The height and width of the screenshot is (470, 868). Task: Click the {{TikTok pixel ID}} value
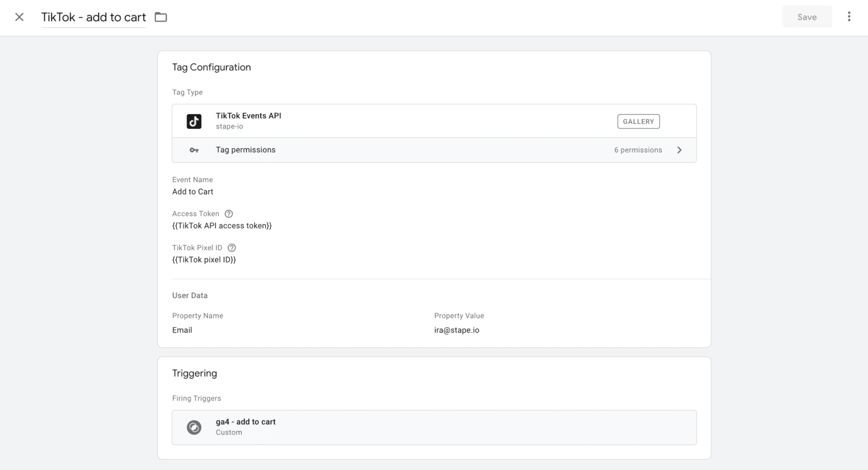pos(204,260)
